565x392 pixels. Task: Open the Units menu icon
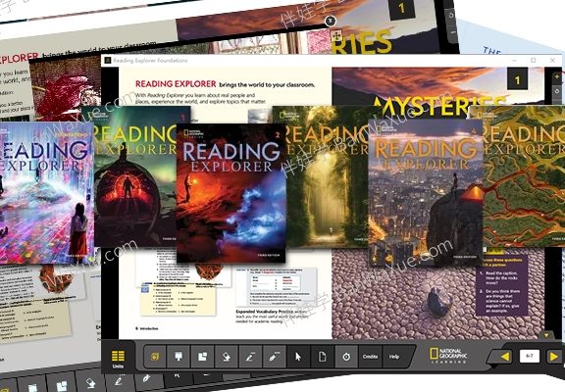[x=118, y=359]
